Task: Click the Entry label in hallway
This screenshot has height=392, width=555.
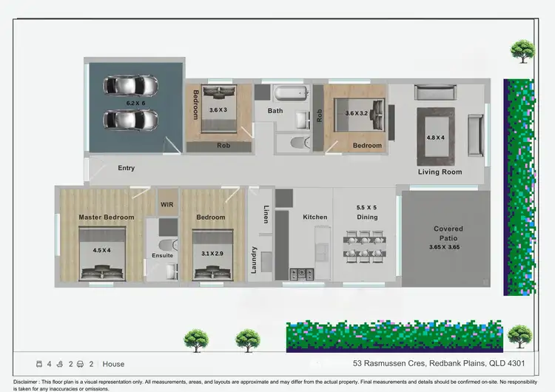Action: point(127,168)
